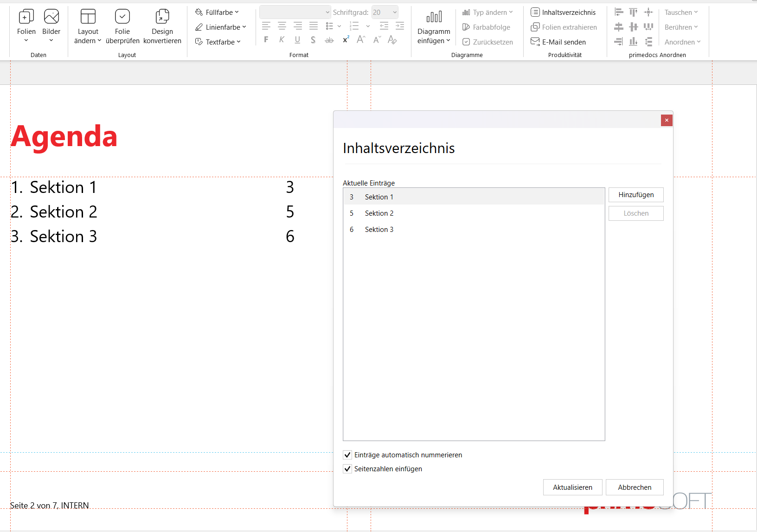
Task: Click the Aktualisieren button
Action: [572, 487]
